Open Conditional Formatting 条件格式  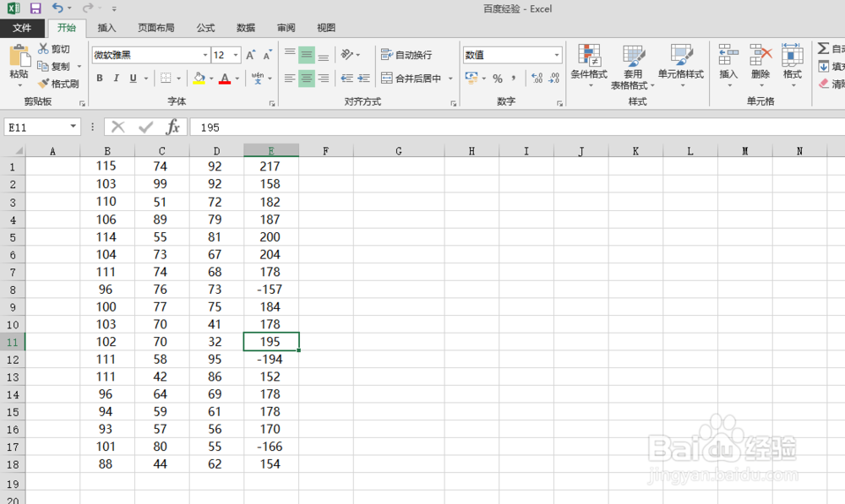[x=589, y=66]
